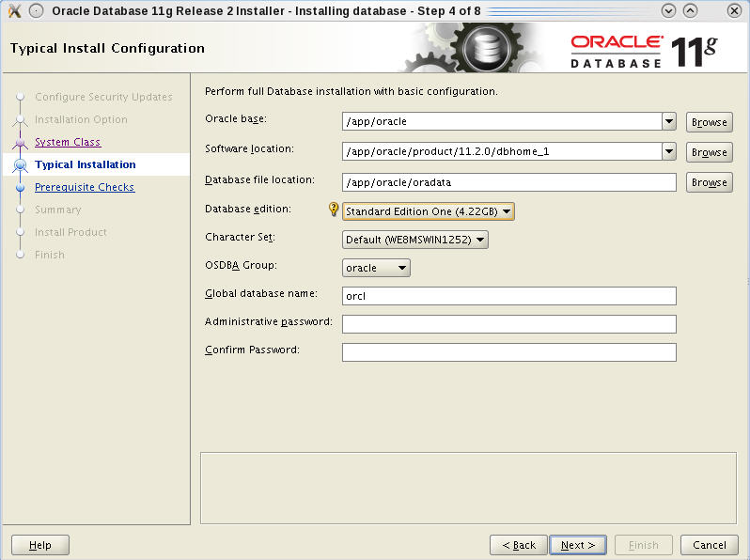Close the Oracle installer window
This screenshot has width=750, height=560.
pyautogui.click(x=734, y=10)
